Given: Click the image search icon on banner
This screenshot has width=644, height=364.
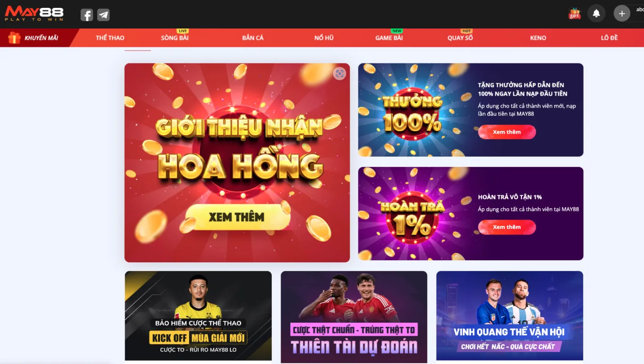Looking at the screenshot, I should 339,74.
